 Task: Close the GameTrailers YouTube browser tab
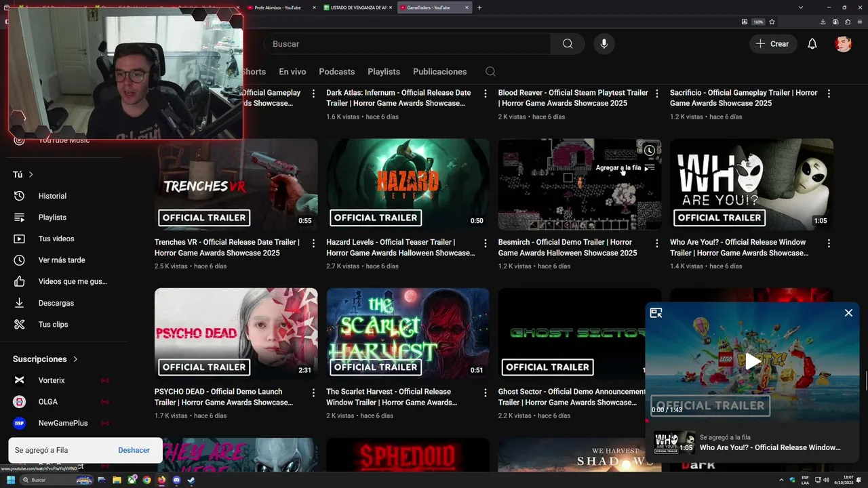point(467,7)
